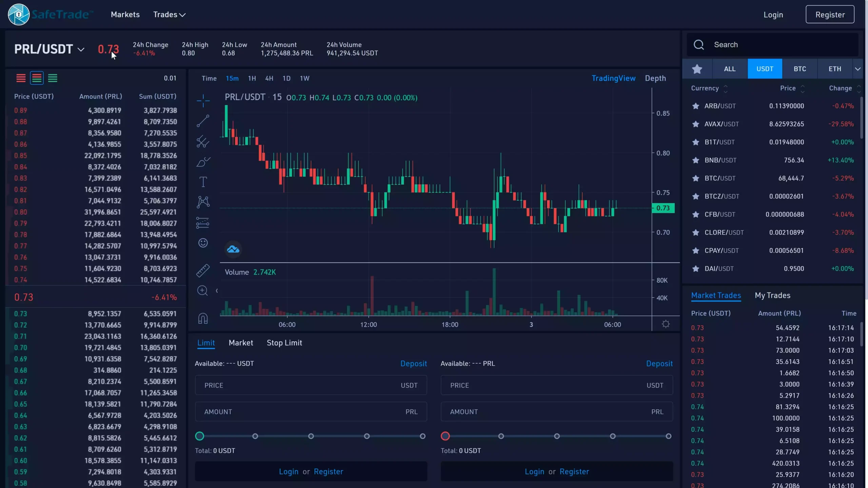This screenshot has width=868, height=488.
Task: Click Register link in sell panel
Action: (x=574, y=472)
